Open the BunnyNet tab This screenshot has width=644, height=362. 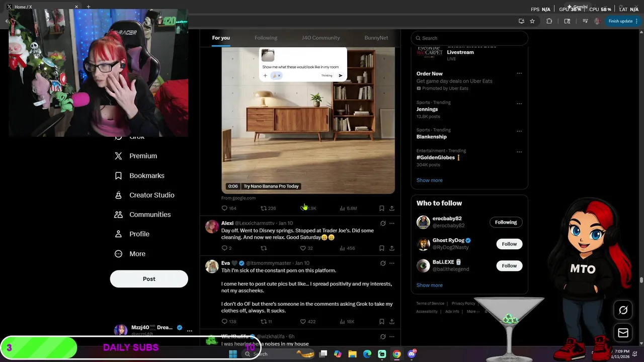click(376, 38)
